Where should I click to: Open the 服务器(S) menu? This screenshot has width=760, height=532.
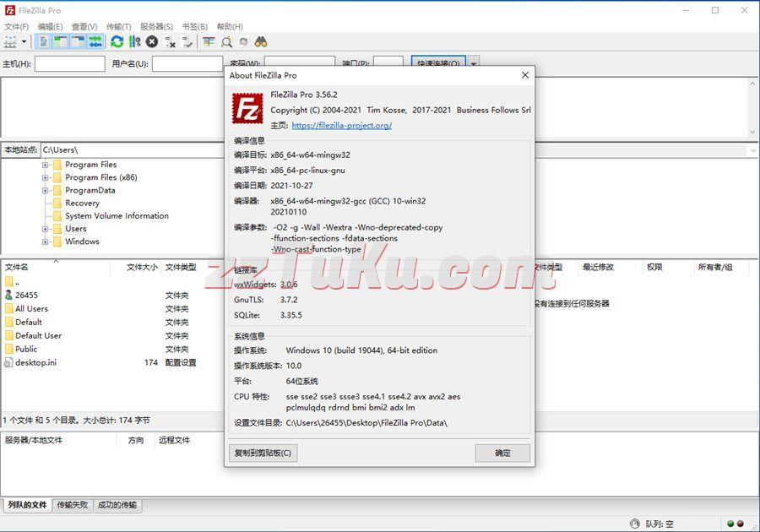(156, 27)
